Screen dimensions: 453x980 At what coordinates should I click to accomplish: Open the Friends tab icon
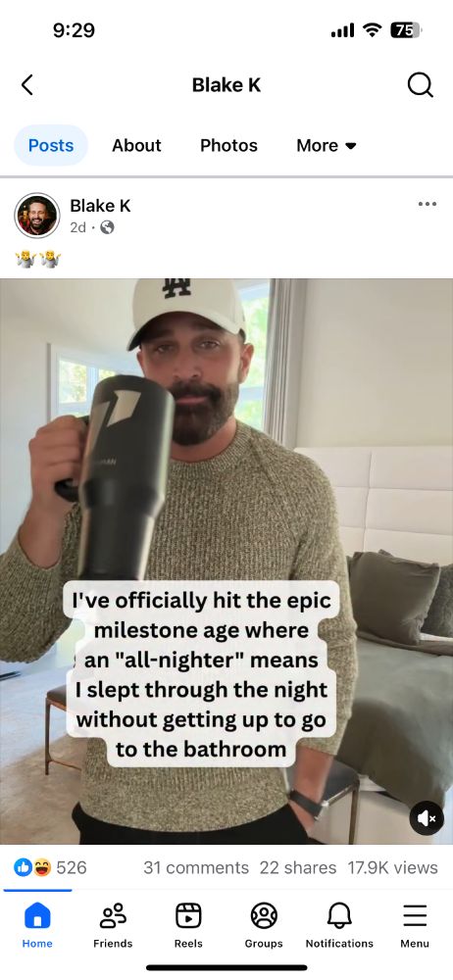tap(113, 916)
